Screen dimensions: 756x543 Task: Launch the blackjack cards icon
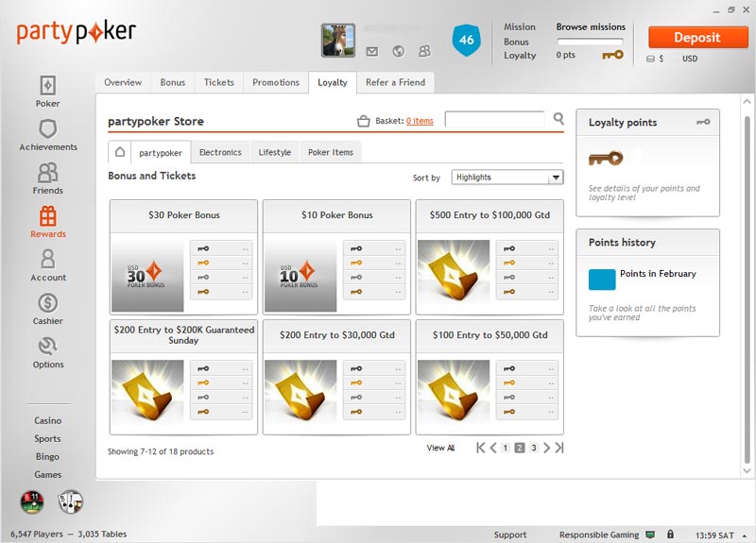pyautogui.click(x=70, y=501)
